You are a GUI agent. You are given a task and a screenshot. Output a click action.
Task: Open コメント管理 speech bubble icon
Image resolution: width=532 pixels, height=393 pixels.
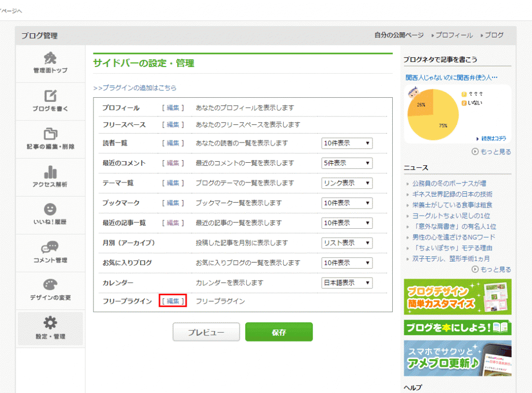50,247
